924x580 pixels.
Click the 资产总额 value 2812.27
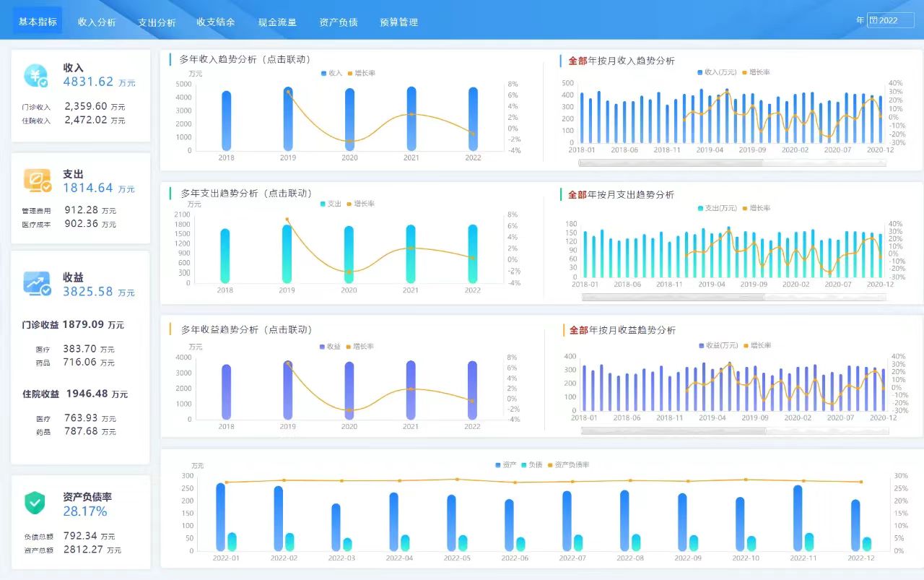pos(84,549)
